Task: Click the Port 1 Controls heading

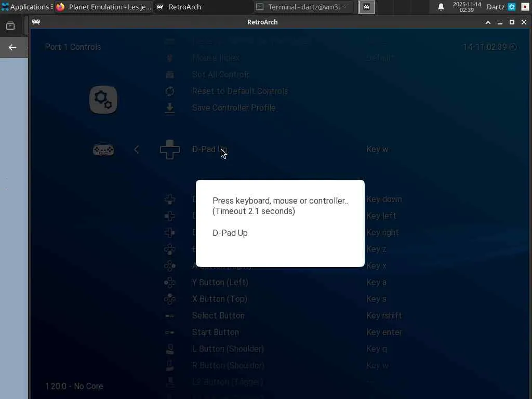Action: click(73, 47)
